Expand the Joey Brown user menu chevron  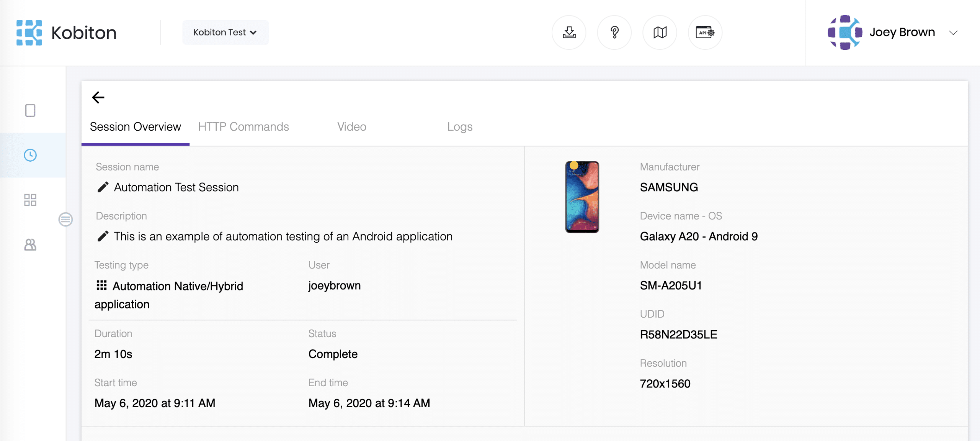click(953, 33)
